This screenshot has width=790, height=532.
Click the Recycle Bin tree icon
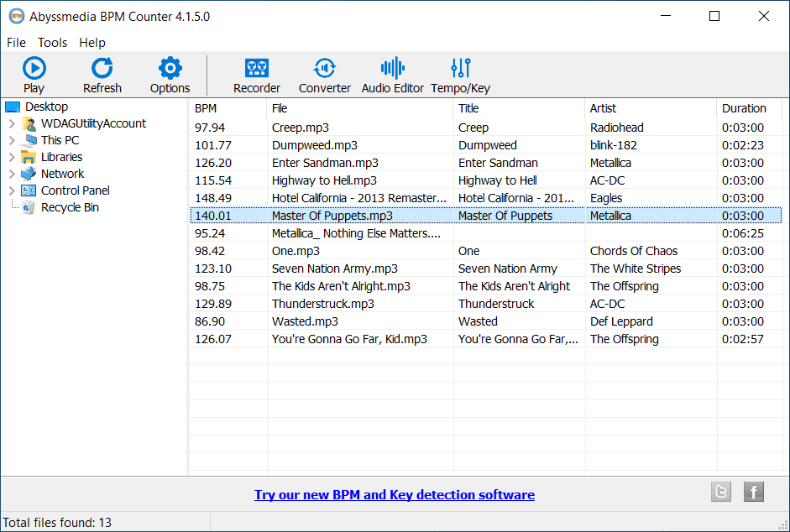(29, 207)
